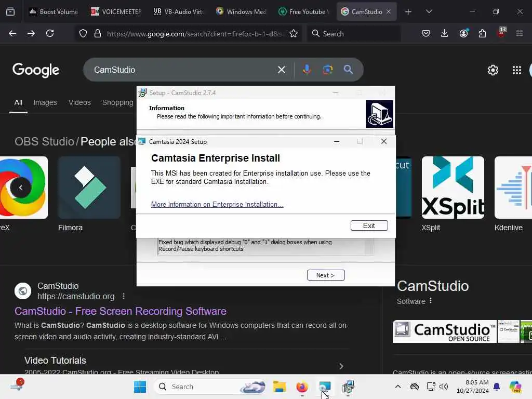Open the CamStudio Open Source logo image
This screenshot has width=532, height=399.
click(x=445, y=331)
